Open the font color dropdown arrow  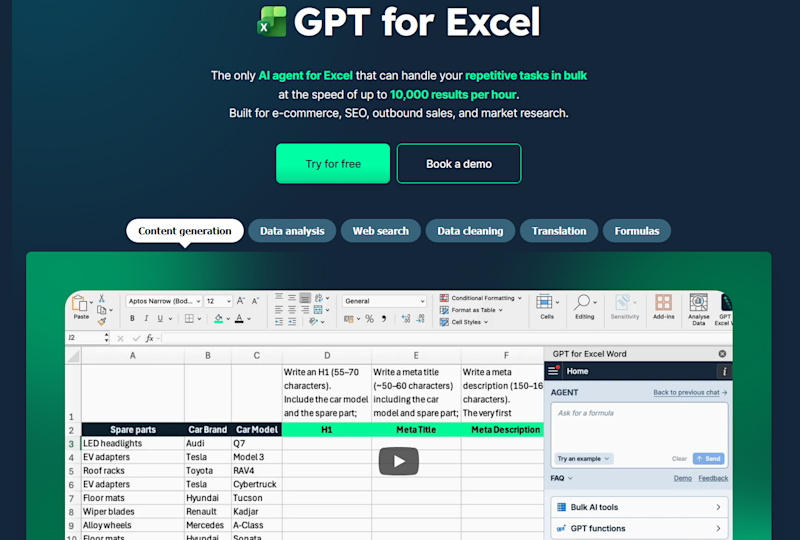coord(249,319)
